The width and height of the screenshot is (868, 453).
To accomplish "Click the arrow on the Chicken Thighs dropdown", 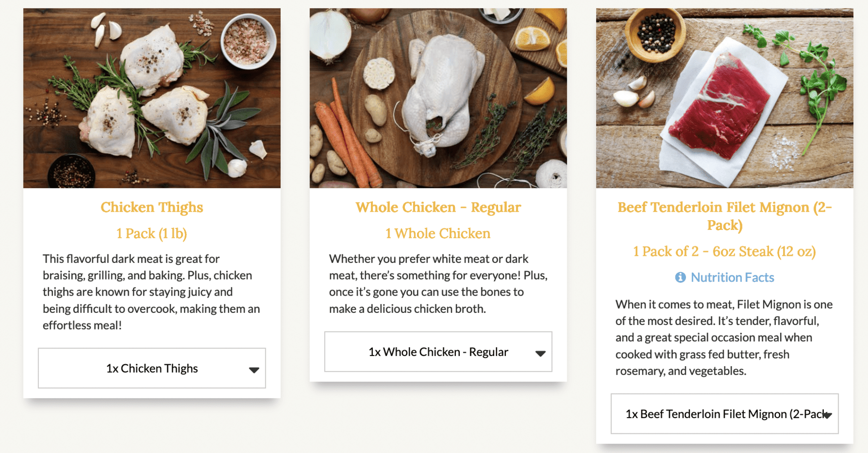I will 254,370.
